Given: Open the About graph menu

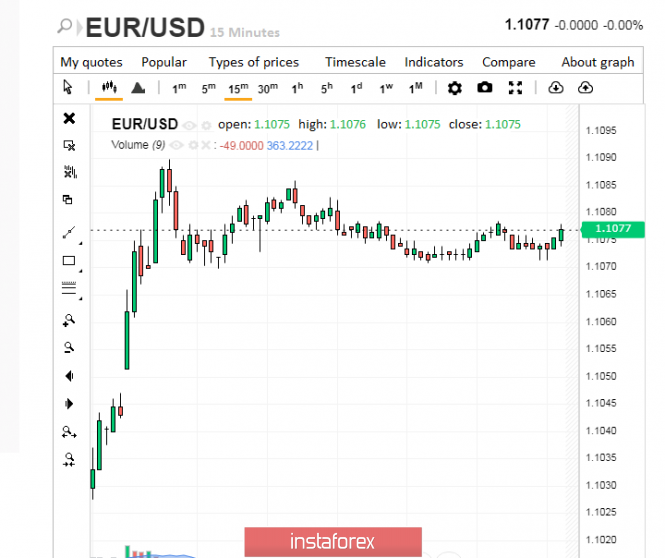Looking at the screenshot, I should 598,62.
